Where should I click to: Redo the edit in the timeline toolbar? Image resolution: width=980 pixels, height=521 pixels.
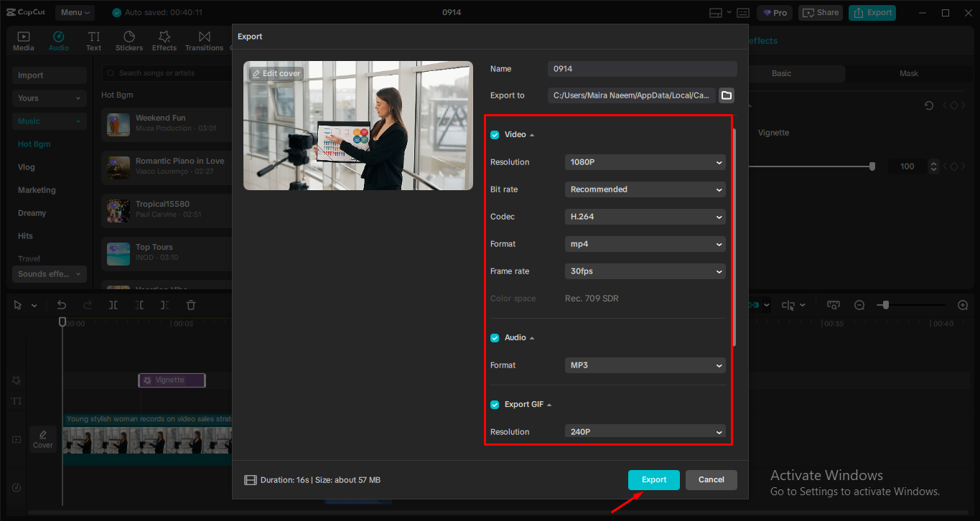tap(88, 305)
